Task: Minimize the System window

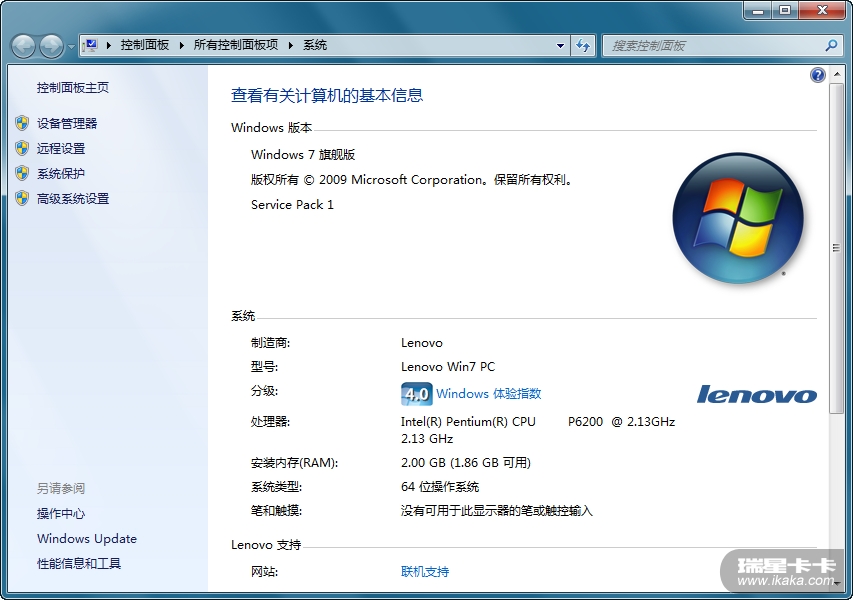Action: (x=758, y=9)
